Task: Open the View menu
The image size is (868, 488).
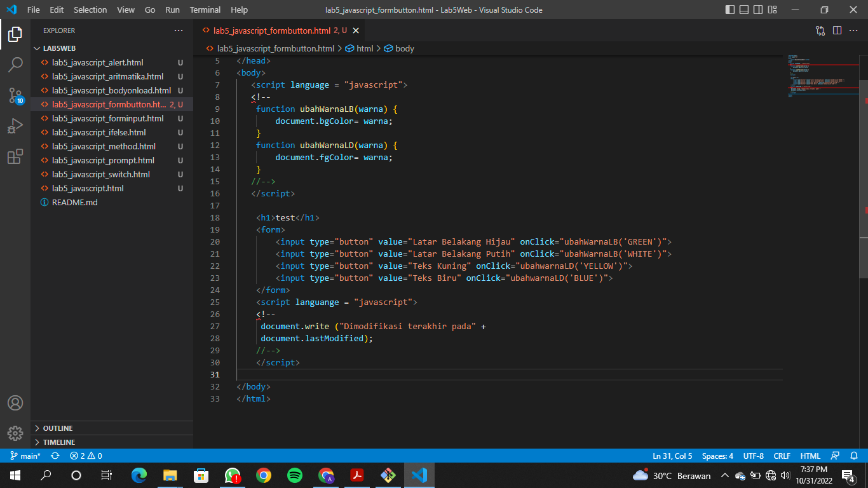Action: point(126,10)
